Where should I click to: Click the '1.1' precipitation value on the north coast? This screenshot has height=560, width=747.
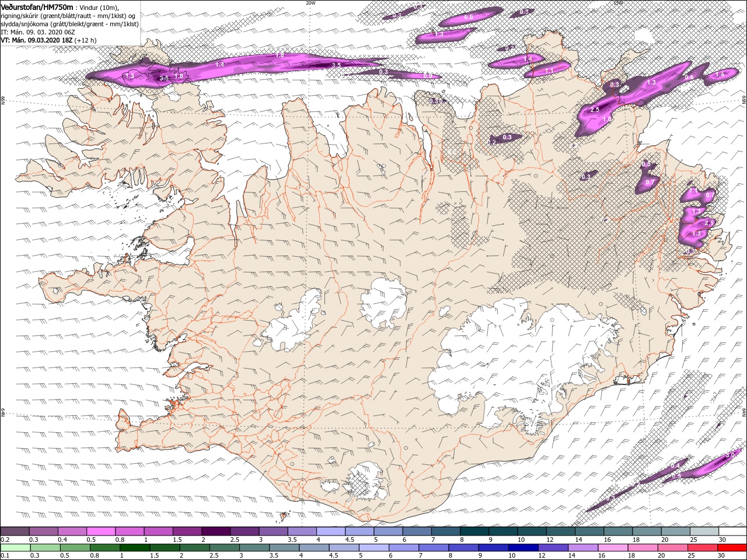click(x=549, y=71)
